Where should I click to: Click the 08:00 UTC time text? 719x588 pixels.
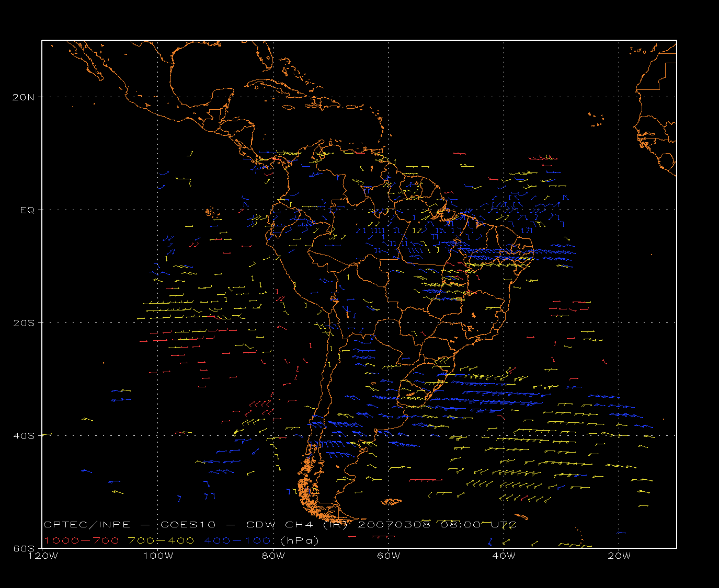[478, 524]
